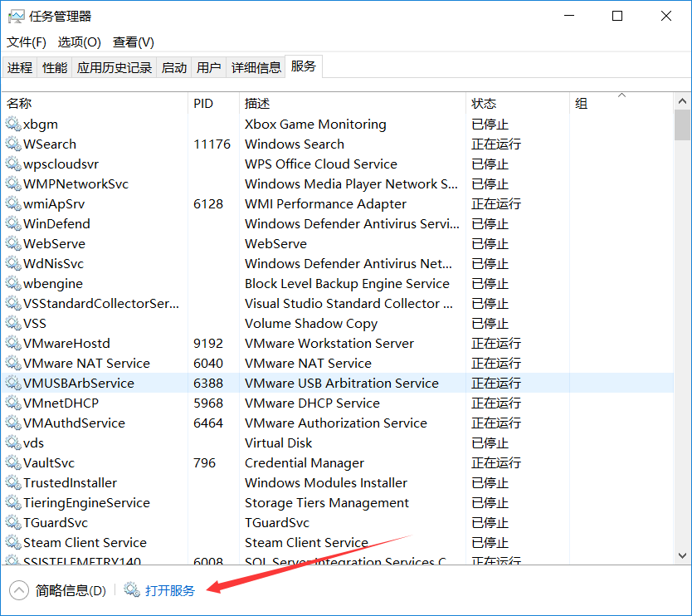The height and width of the screenshot is (616, 692).
Task: Select the 服务 tab
Action: (x=304, y=66)
